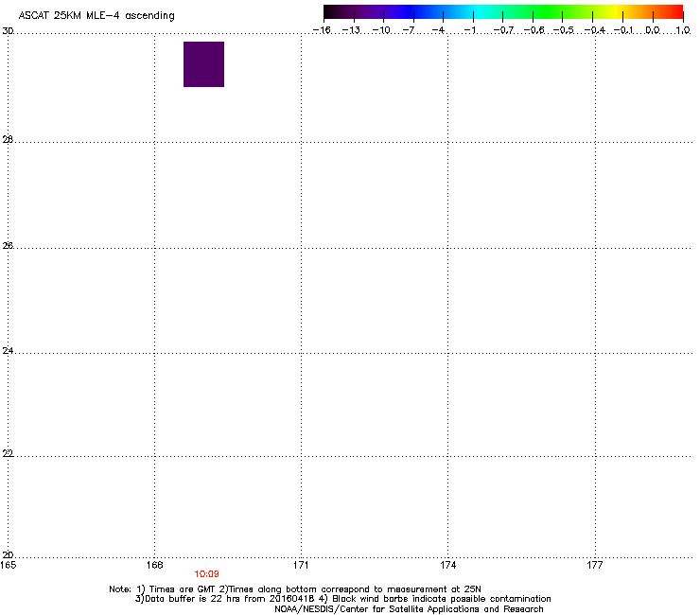Image resolution: width=700 pixels, height=615 pixels.
Task: Click the rainbow color scale bar
Action: click(503, 11)
